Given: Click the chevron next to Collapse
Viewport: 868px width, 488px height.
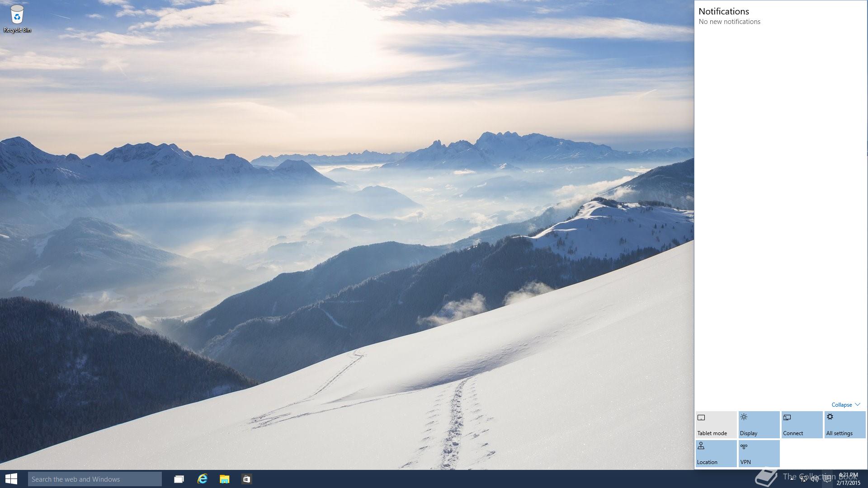Looking at the screenshot, I should pos(858,404).
